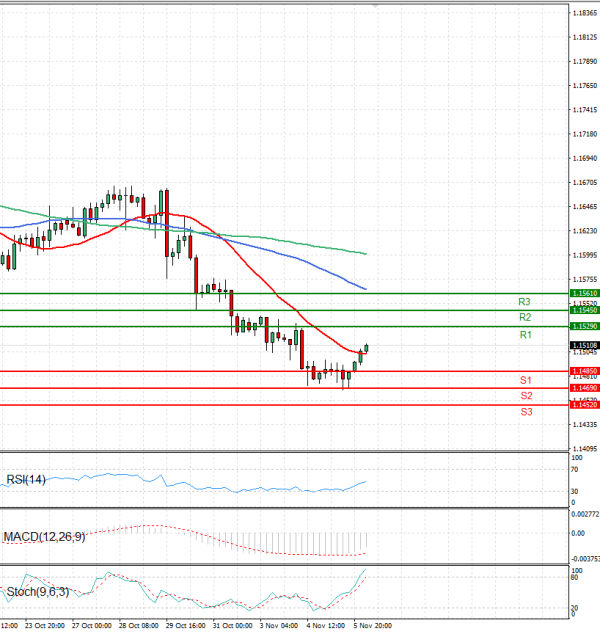Click the 1.14690 support price tag
The image size is (600, 634).
(583, 387)
